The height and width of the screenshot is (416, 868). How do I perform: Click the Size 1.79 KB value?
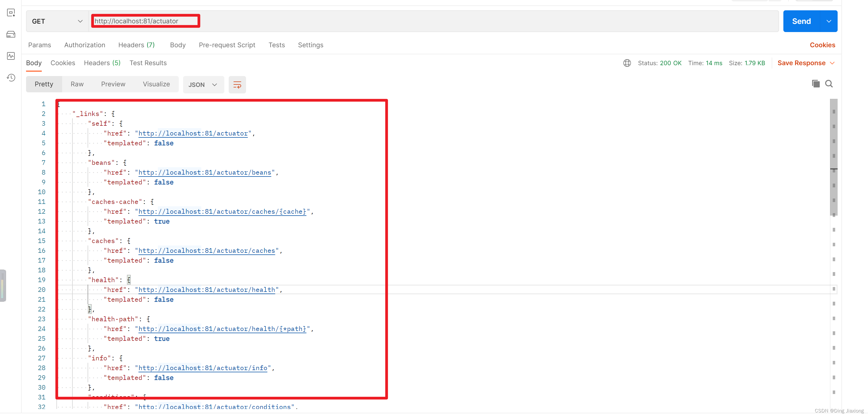click(x=755, y=63)
